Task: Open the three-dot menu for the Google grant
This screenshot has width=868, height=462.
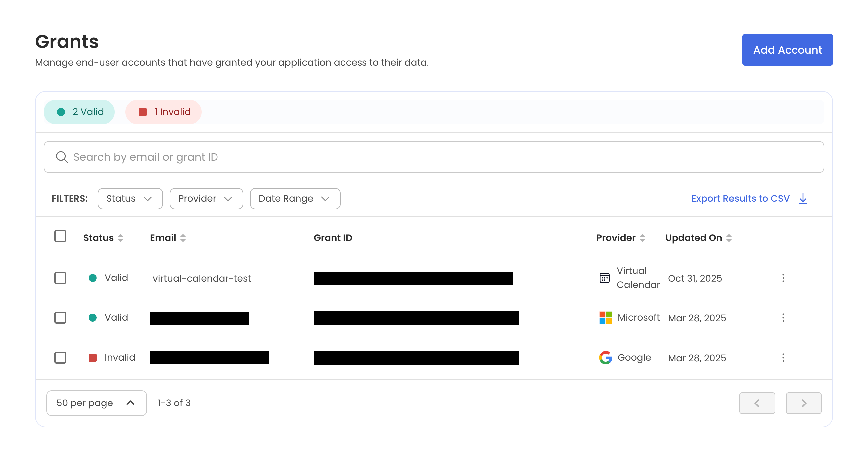Action: [x=783, y=357]
